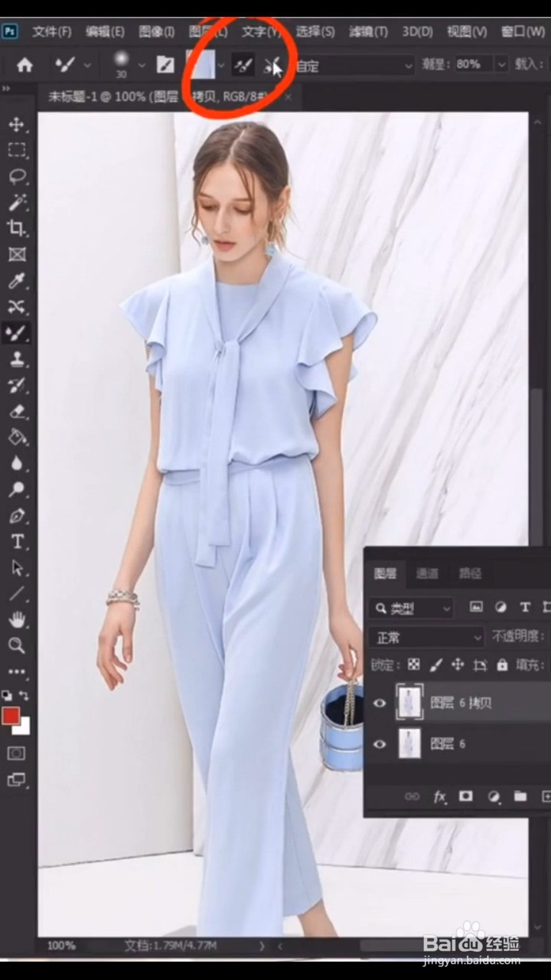Open the 滤镜(T) menu
The height and width of the screenshot is (980, 551).
[x=368, y=31]
